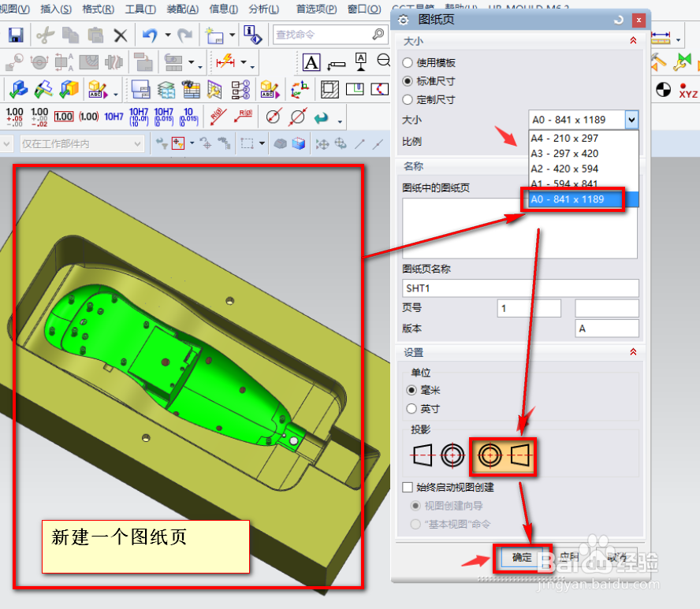Select the 1.00 ±.05 tolerance style
700x609 pixels.
[x=14, y=117]
